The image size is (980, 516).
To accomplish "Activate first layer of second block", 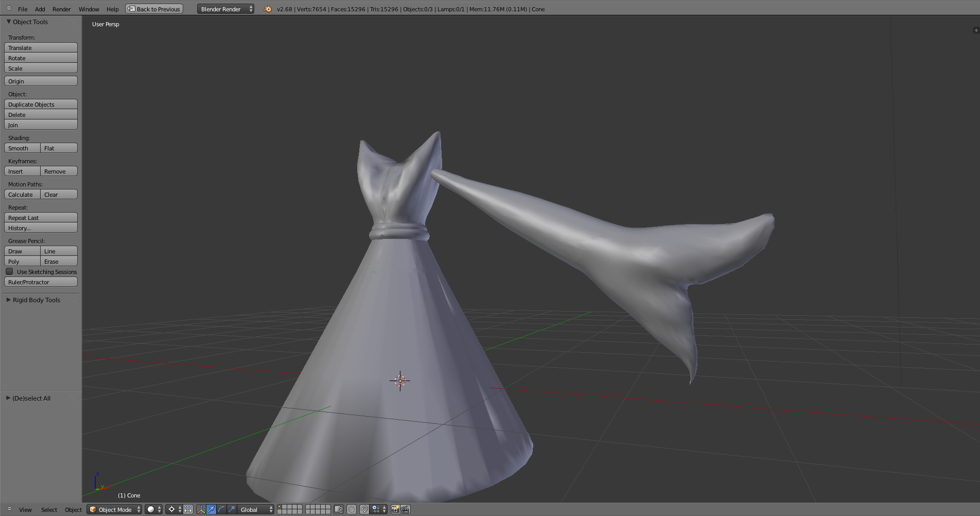I will point(308,507).
